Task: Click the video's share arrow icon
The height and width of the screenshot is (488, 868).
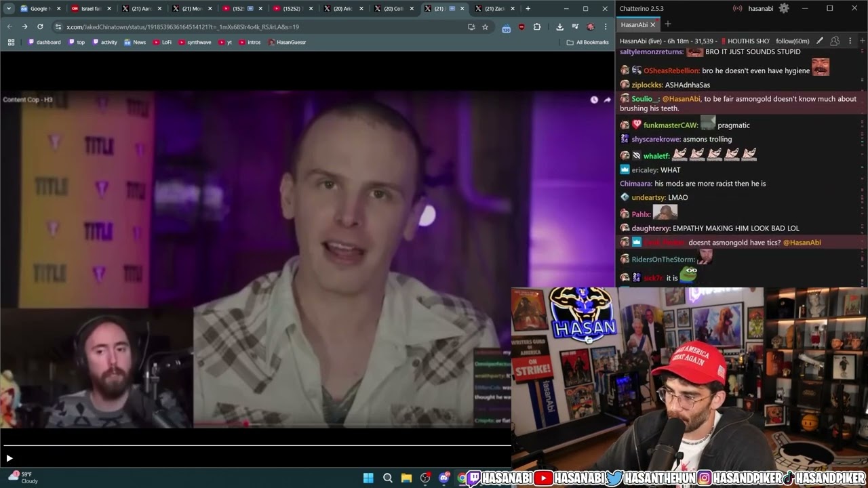Action: click(607, 100)
